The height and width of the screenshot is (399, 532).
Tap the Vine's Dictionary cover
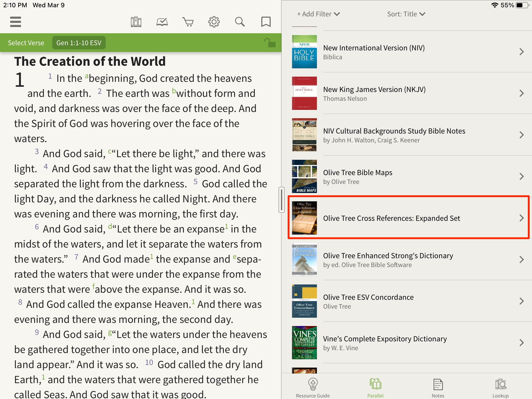(x=304, y=343)
